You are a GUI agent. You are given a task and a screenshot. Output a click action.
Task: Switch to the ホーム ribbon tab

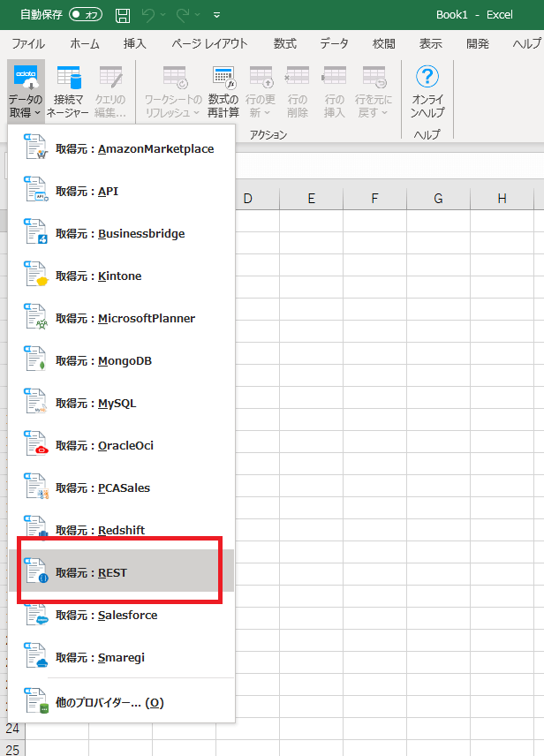pos(85,44)
